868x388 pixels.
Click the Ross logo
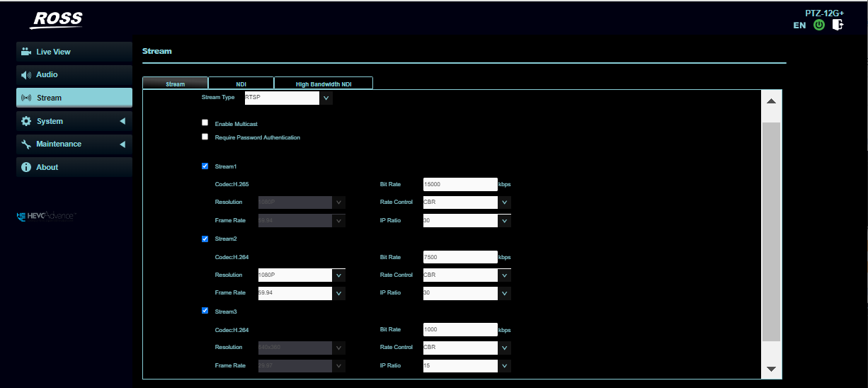(x=56, y=20)
